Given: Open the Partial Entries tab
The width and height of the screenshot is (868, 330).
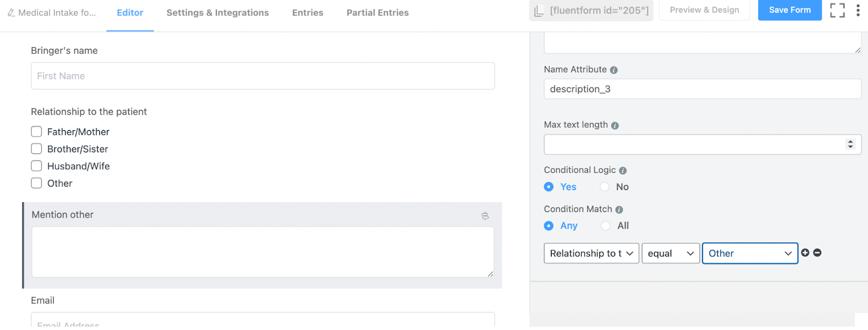Looking at the screenshot, I should [378, 12].
